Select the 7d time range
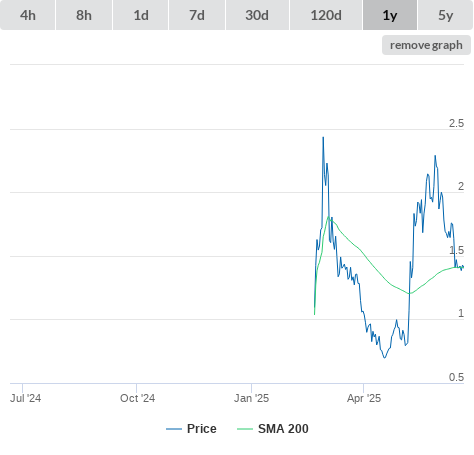 (197, 15)
